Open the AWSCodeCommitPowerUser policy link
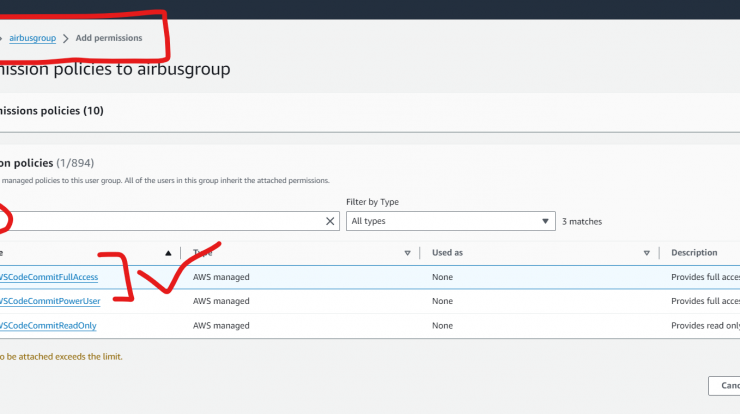Viewport: 740px width, 414px height. [x=50, y=301]
